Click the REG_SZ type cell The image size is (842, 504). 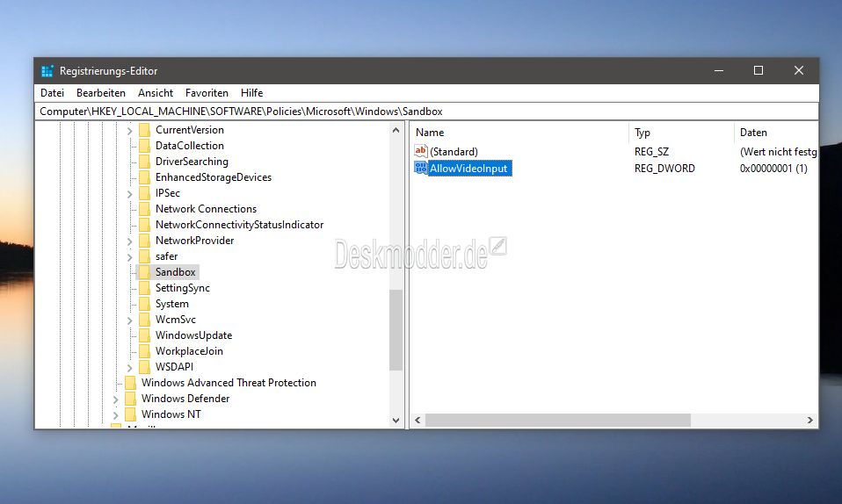[x=651, y=152]
